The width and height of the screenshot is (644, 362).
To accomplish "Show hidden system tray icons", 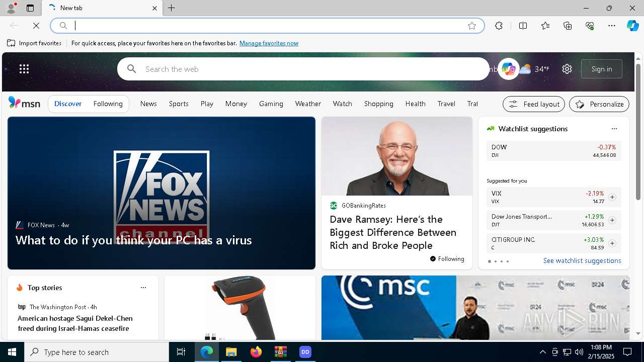I will [542, 352].
